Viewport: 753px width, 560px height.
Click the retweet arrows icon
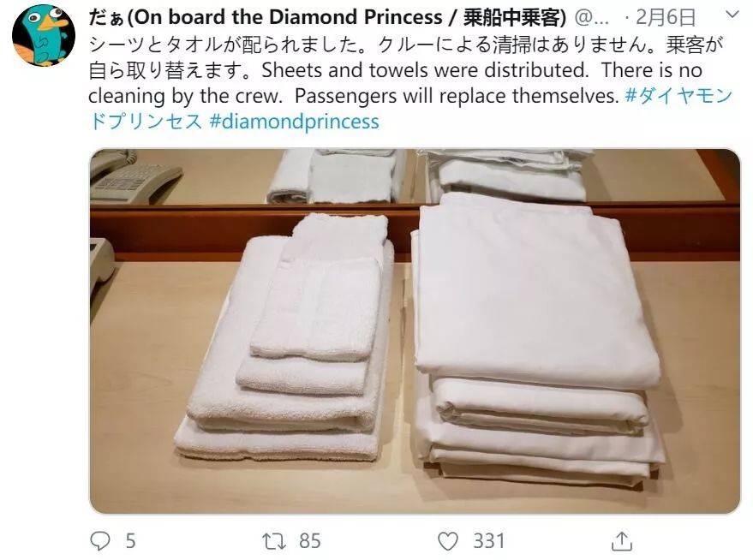(274, 541)
